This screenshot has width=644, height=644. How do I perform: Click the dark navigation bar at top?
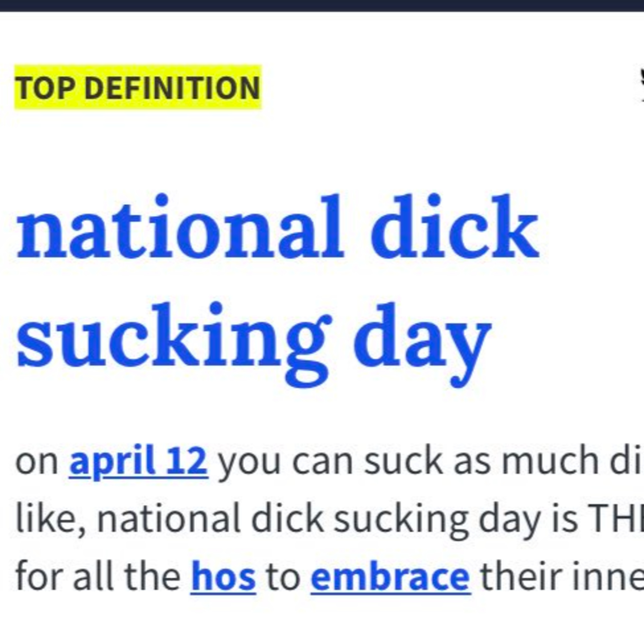click(322, 6)
